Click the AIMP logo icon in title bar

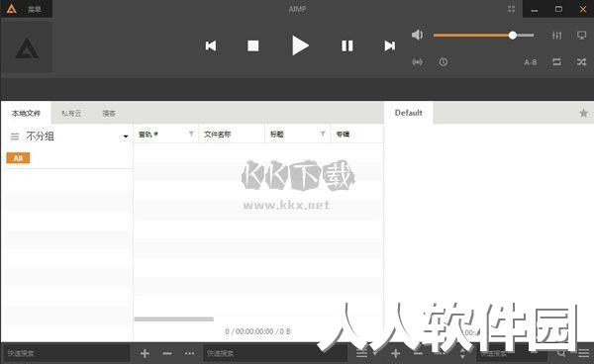[x=11, y=9]
